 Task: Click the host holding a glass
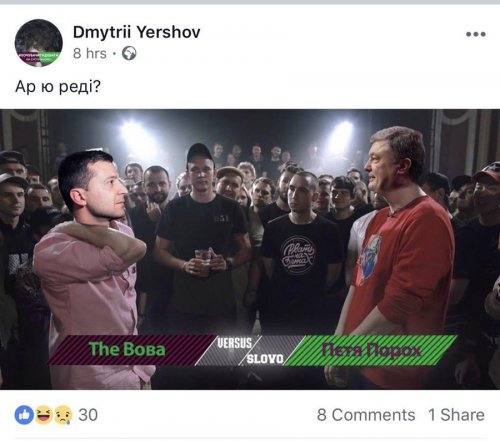(202, 233)
